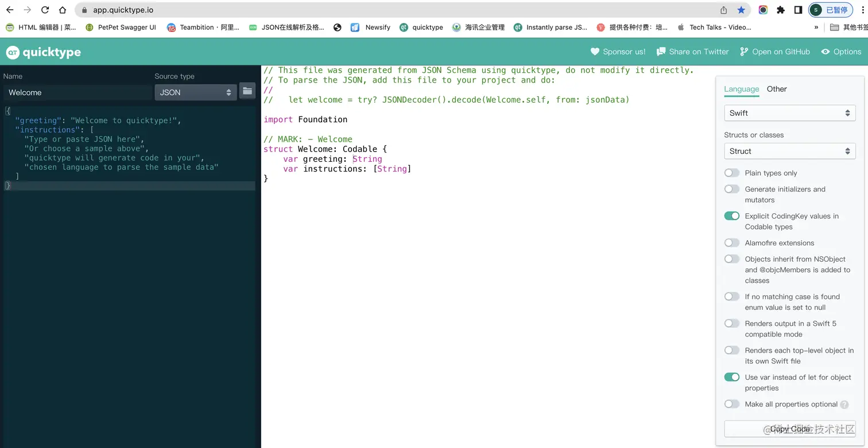The height and width of the screenshot is (448, 868).
Task: Open 海讯企业管理 bookmark
Action: 478,27
